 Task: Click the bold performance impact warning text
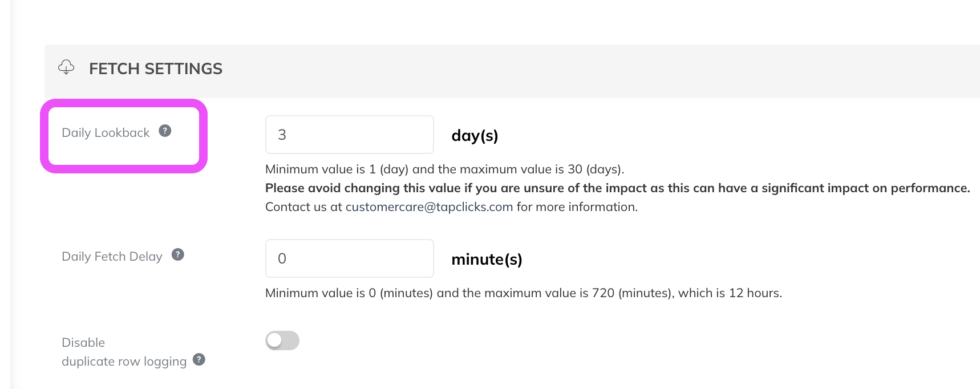point(618,188)
